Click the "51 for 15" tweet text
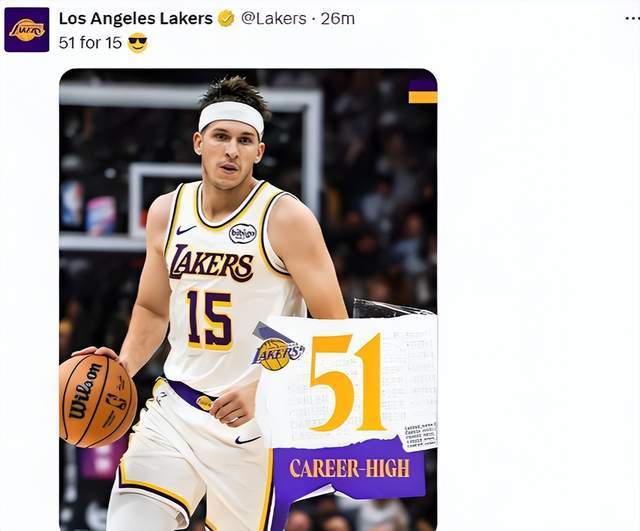 pos(90,43)
